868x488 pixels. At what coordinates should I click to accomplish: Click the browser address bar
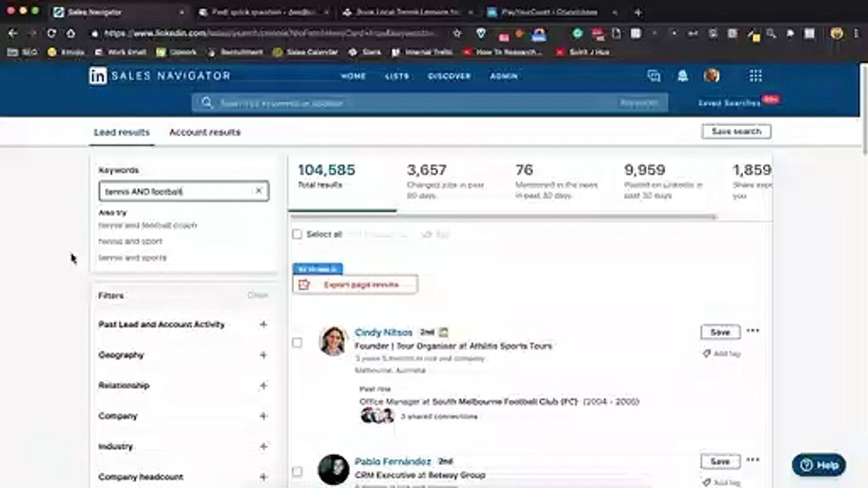pyautogui.click(x=271, y=33)
